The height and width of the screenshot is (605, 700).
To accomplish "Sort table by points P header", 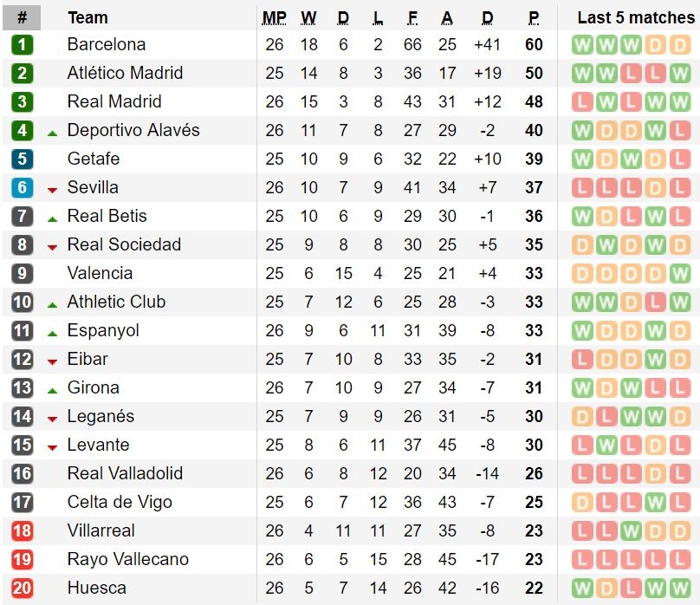I will [x=534, y=17].
